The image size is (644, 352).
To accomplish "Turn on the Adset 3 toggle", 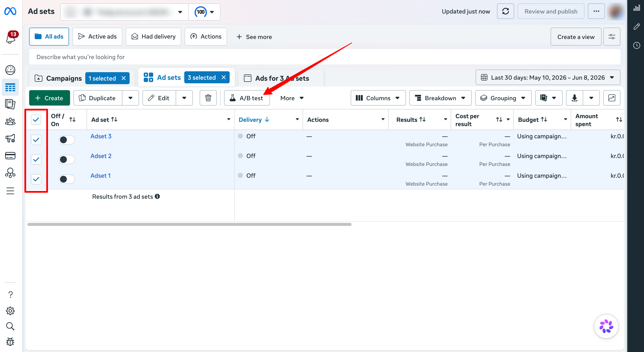I will (x=67, y=140).
